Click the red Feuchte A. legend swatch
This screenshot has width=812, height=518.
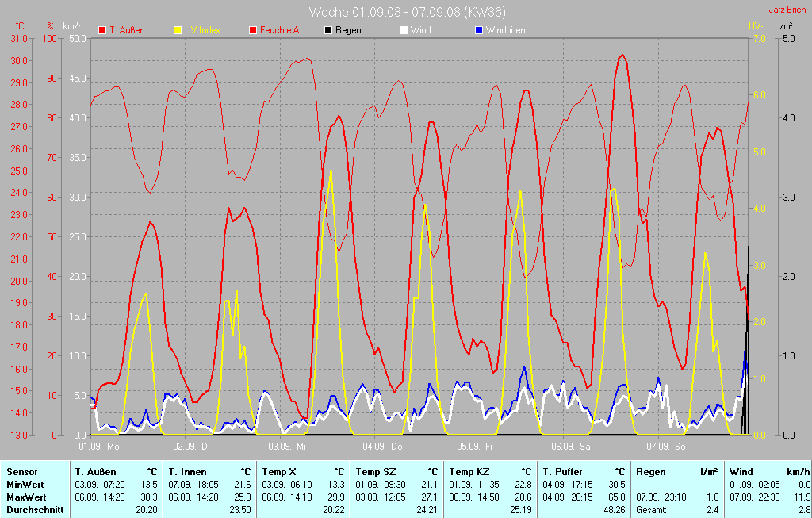coord(253,30)
